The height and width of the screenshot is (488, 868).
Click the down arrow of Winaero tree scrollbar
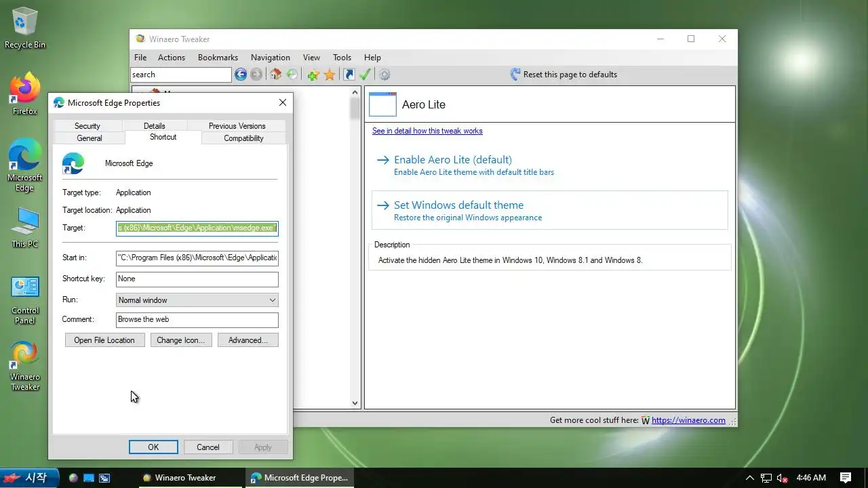pos(355,403)
